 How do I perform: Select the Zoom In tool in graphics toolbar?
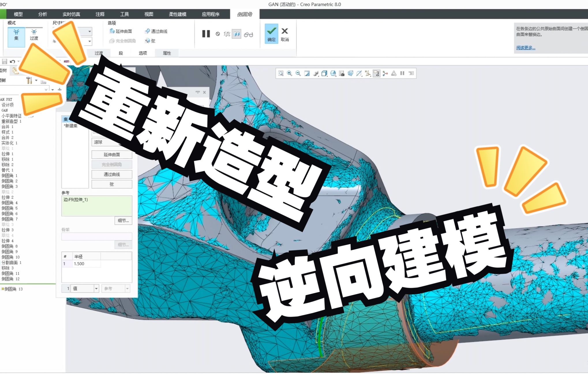(289, 73)
